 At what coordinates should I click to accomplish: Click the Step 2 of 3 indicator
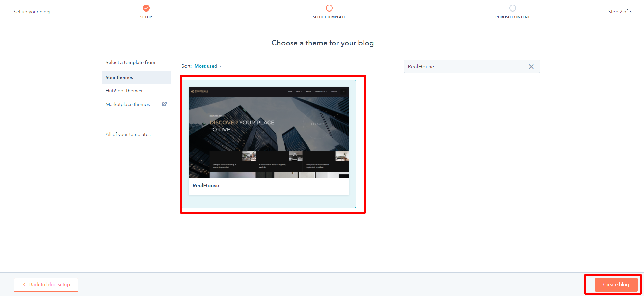(x=620, y=12)
